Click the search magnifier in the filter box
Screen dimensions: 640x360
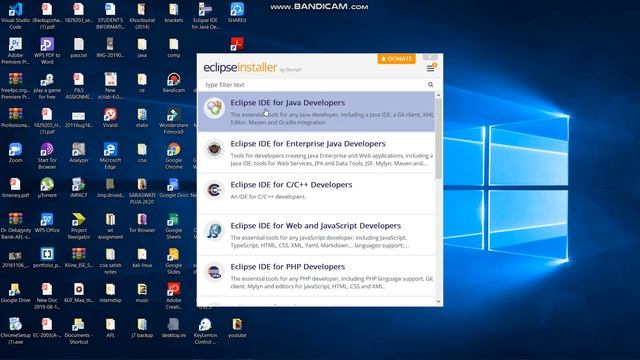[431, 84]
